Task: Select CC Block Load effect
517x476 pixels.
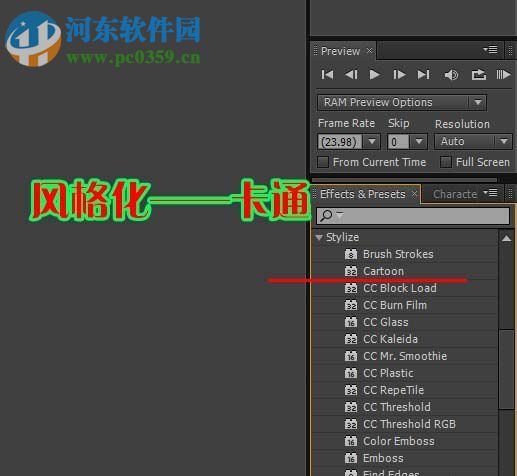Action: [400, 288]
